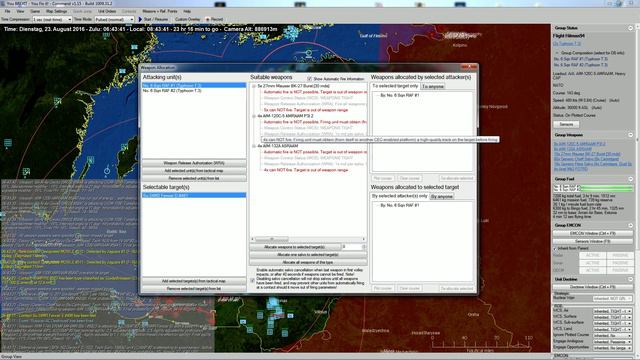This screenshot has height=360, width=640.
Task: Click the red Record icon in toolbar
Action: (207, 19)
